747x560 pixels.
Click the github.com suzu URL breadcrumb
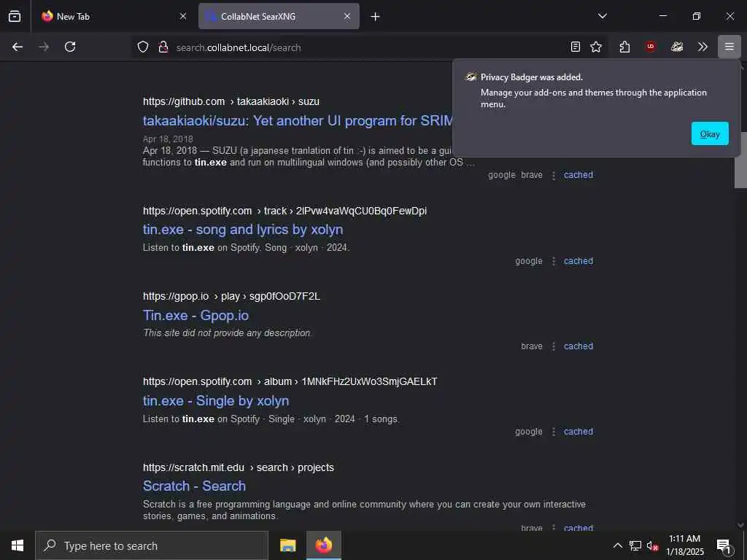pos(231,101)
